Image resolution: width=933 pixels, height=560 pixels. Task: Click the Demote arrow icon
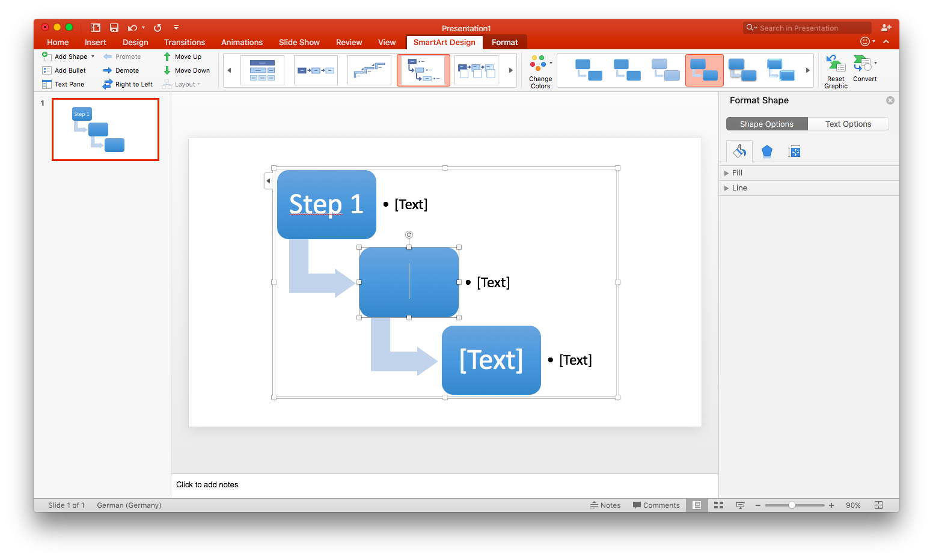pos(108,70)
